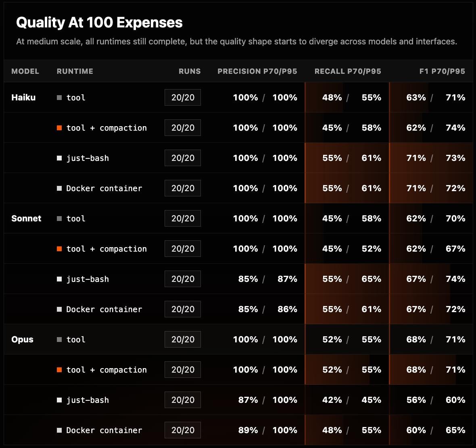Image resolution: width=476 pixels, height=448 pixels.
Task: Click the RUNTIME column header
Action: pos(75,71)
